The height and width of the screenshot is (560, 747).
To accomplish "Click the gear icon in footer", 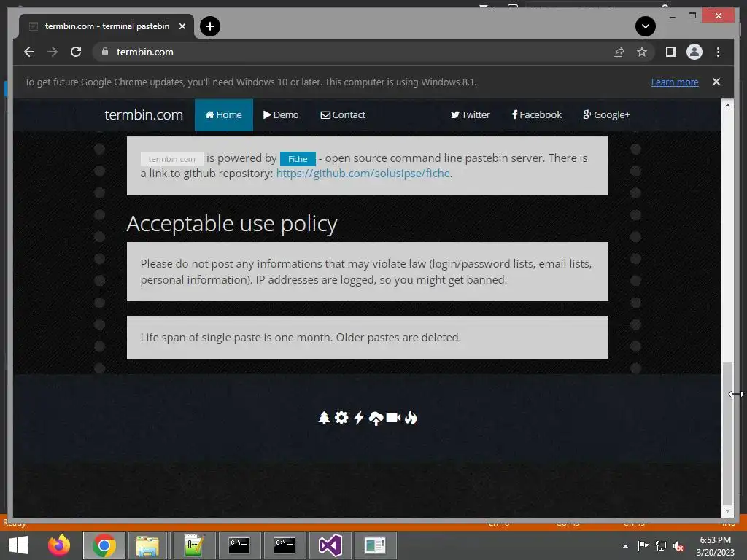I will (341, 418).
